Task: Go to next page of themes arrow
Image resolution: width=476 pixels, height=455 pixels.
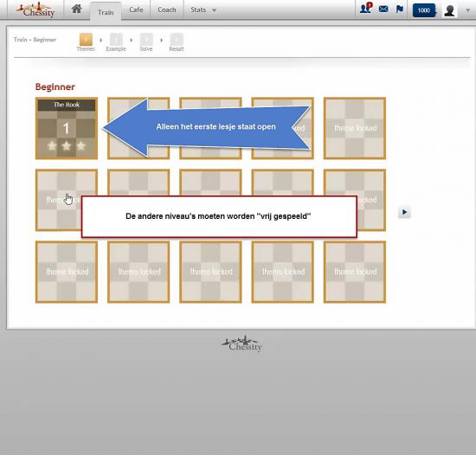Action: coord(404,212)
